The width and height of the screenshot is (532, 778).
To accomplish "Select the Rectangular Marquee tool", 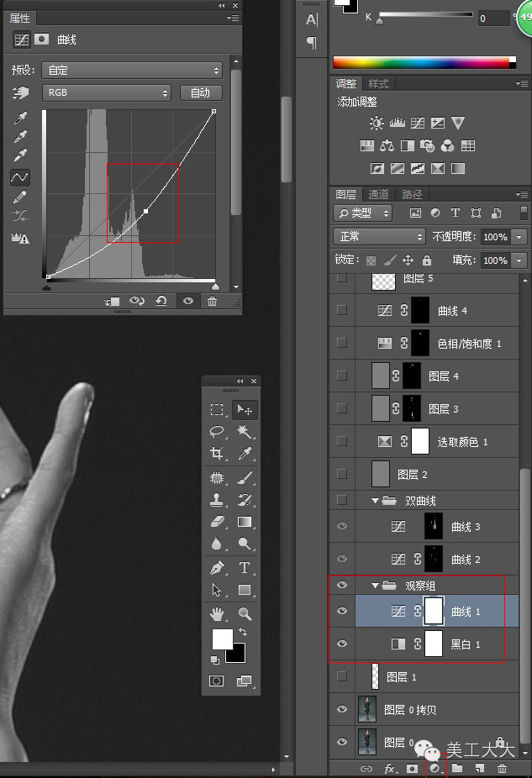I will tap(216, 409).
